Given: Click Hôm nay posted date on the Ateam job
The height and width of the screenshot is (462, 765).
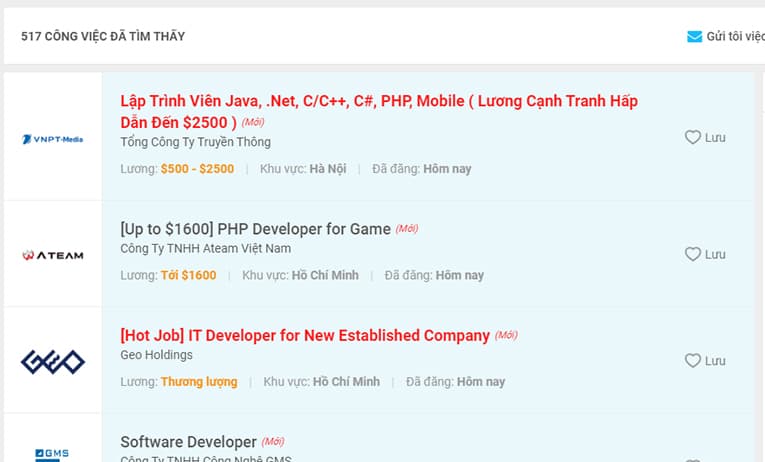Looking at the screenshot, I should pyautogui.click(x=460, y=275).
